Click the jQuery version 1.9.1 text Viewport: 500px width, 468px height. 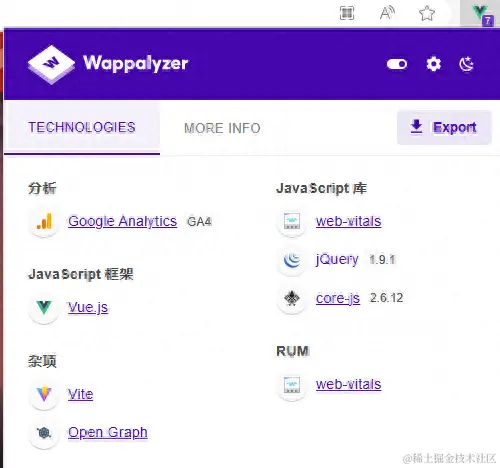tap(382, 260)
